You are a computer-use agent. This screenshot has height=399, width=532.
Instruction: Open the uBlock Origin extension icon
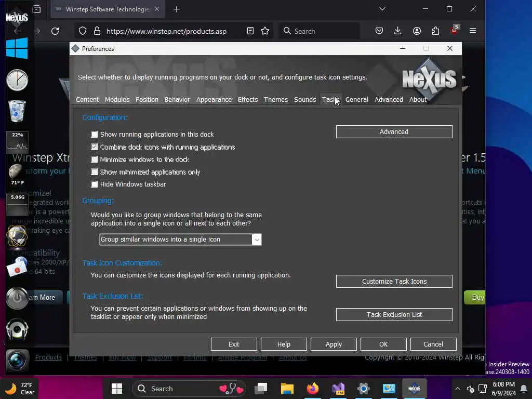(454, 30)
